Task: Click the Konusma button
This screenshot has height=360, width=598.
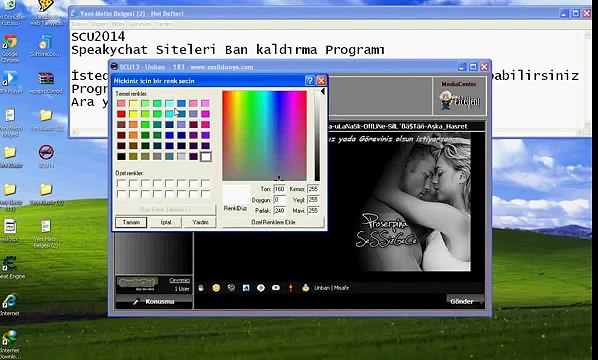Action: point(154,301)
